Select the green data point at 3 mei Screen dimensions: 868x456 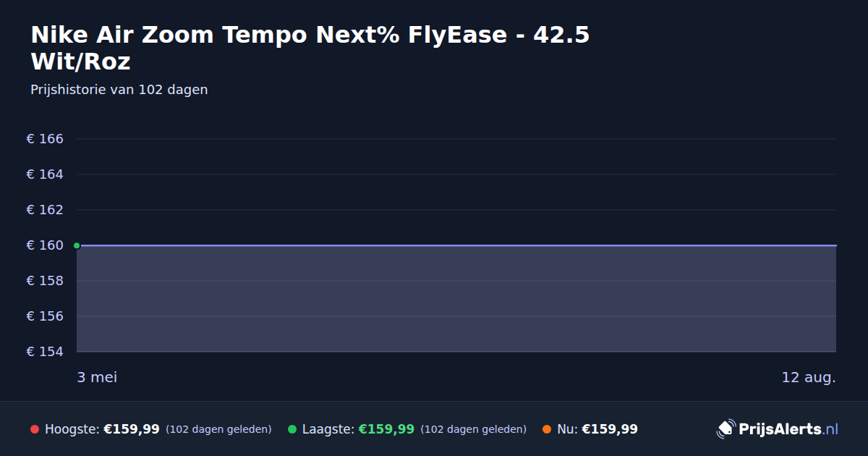click(77, 245)
